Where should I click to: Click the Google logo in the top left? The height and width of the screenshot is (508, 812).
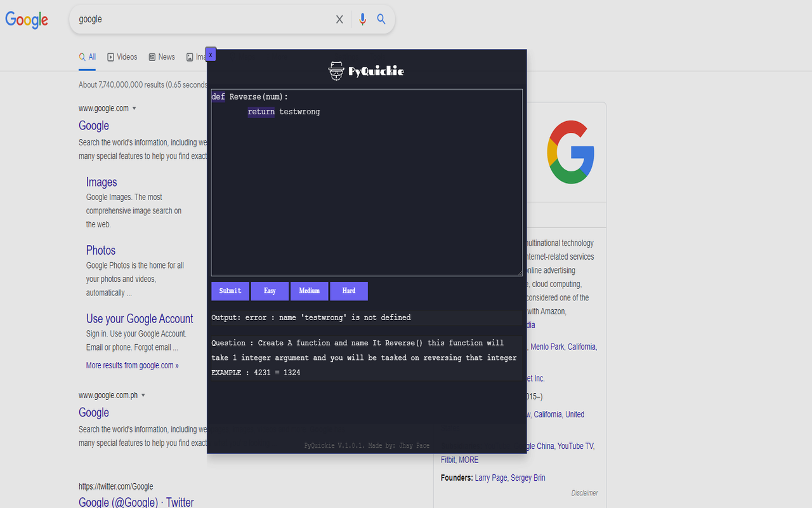point(26,20)
